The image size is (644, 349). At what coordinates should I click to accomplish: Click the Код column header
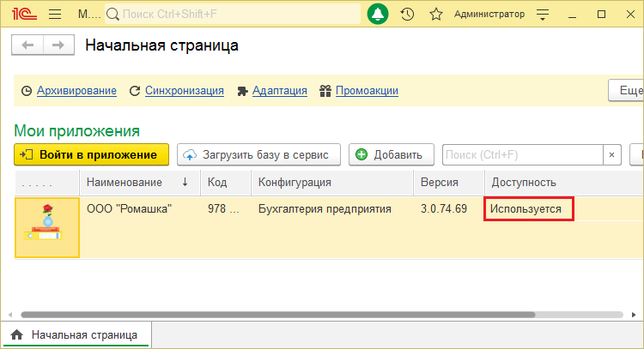pos(226,183)
